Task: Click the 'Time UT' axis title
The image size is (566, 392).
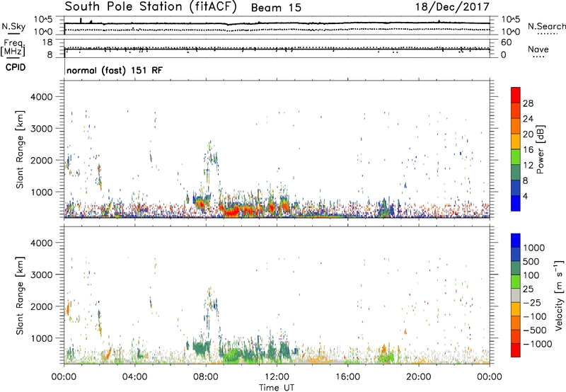Action: [x=277, y=388]
